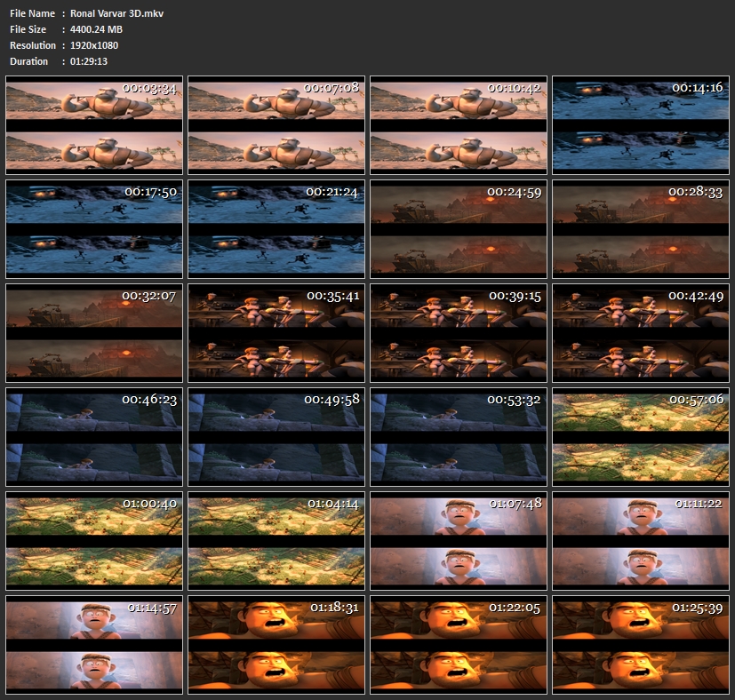The image size is (735, 700).
Task: Select the thumbnail at 00:07:08
Action: (276, 125)
